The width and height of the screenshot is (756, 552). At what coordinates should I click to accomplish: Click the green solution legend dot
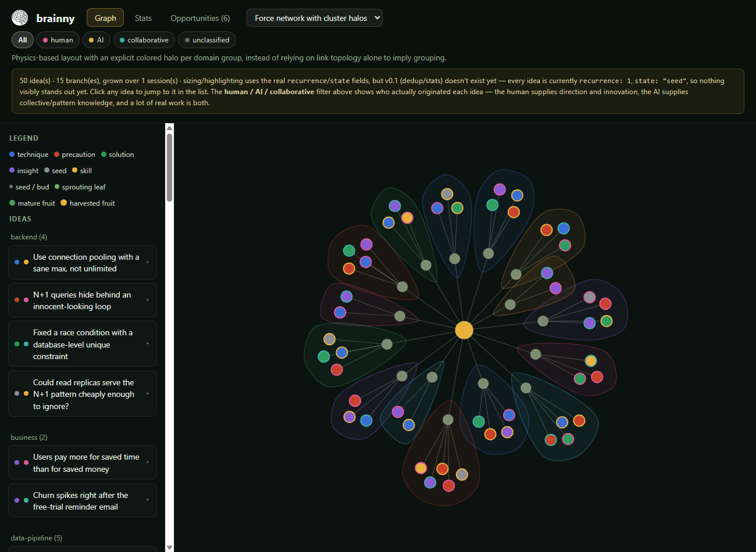pyautogui.click(x=104, y=155)
